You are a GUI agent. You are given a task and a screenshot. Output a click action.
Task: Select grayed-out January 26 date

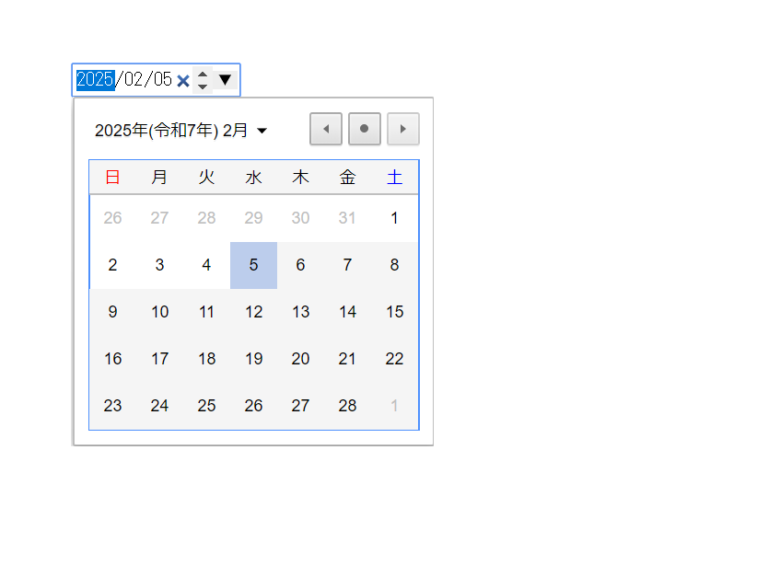tap(113, 218)
